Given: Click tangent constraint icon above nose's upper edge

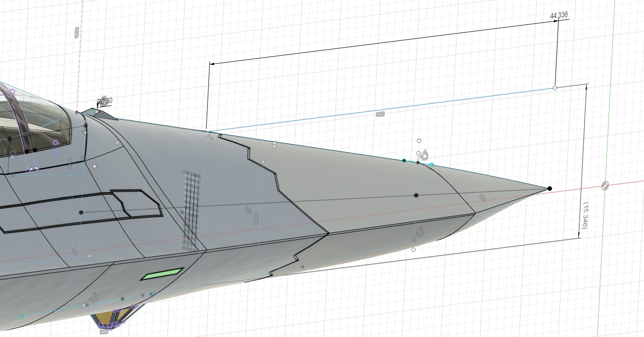Looking at the screenshot, I should (424, 155).
